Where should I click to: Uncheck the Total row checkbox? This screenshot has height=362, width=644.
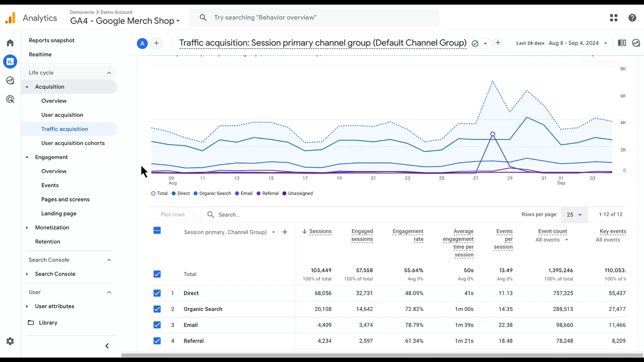(157, 274)
